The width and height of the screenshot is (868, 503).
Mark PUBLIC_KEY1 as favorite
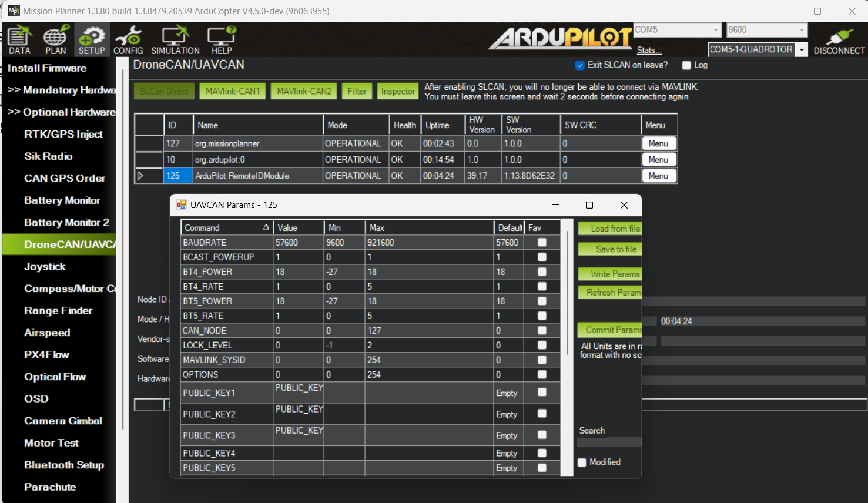click(x=542, y=392)
